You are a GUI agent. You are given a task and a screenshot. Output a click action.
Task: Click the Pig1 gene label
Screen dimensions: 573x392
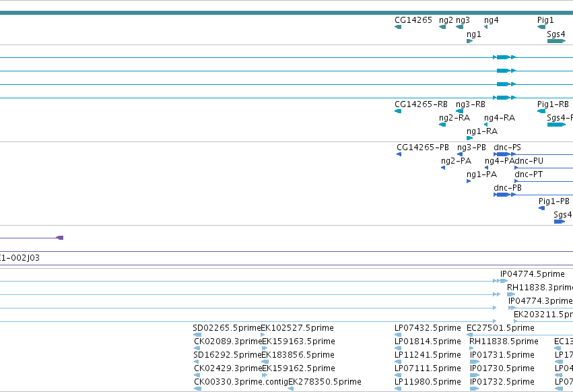545,20
